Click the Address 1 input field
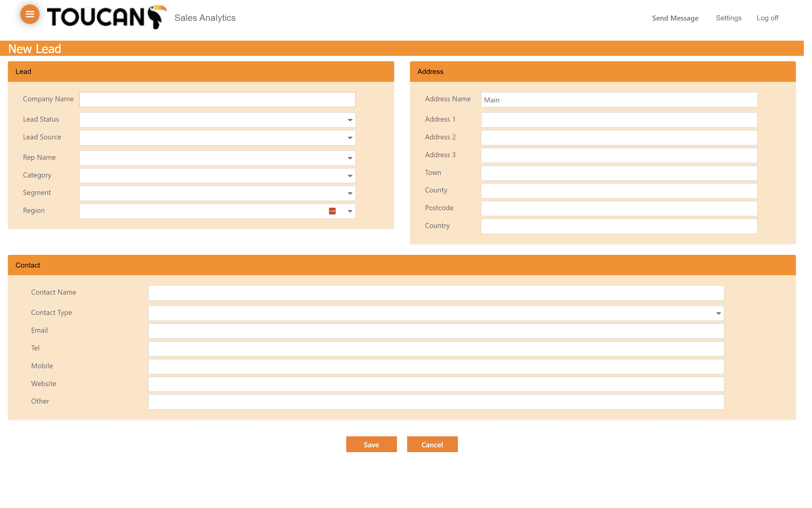Screen dimensions: 812x508 coord(619,120)
